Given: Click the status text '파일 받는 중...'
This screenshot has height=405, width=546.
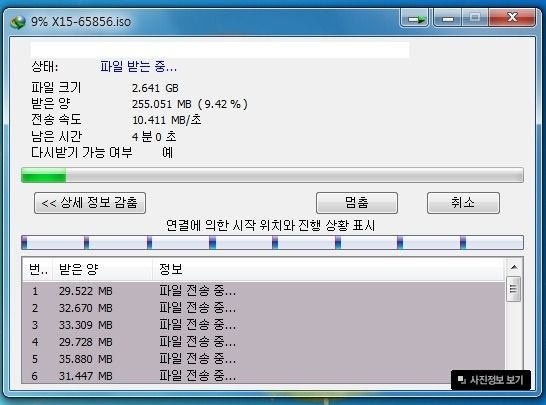Looking at the screenshot, I should point(139,66).
